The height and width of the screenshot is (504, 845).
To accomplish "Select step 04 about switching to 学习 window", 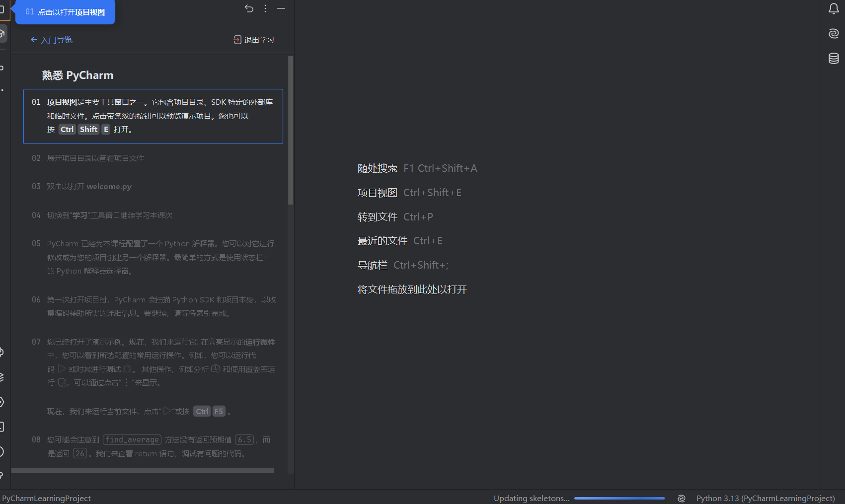I will coord(102,216).
